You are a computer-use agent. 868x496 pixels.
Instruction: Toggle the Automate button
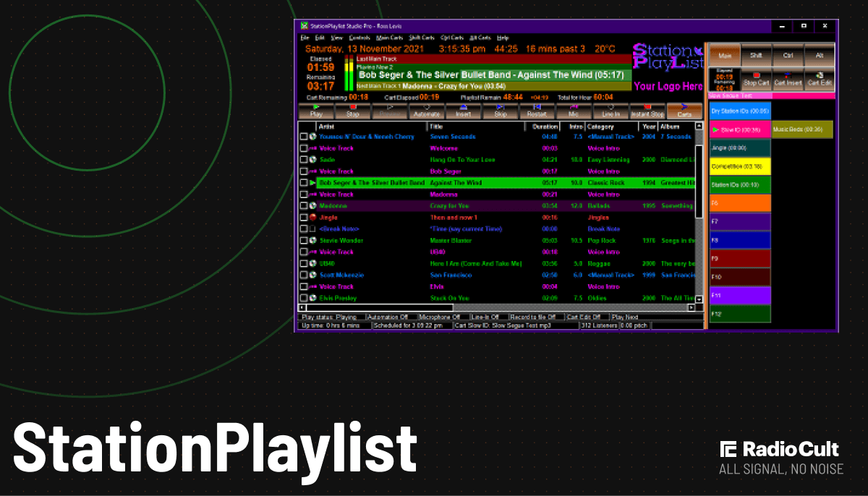tap(427, 111)
